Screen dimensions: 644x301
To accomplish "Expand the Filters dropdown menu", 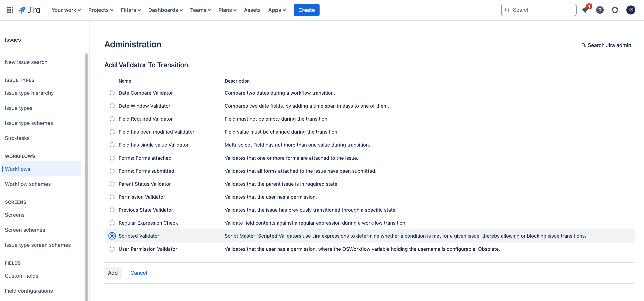I will pyautogui.click(x=130, y=10).
